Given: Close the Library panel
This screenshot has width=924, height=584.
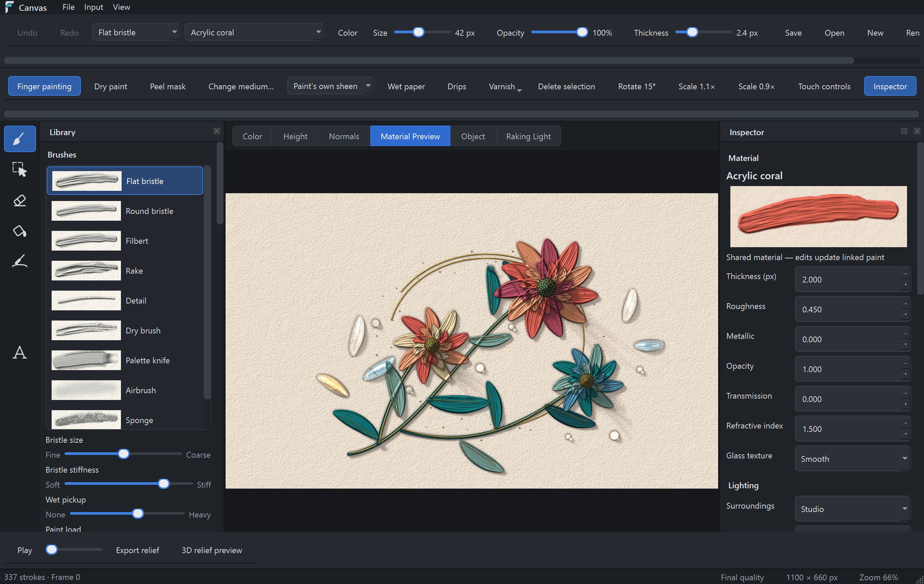Looking at the screenshot, I should [x=217, y=131].
